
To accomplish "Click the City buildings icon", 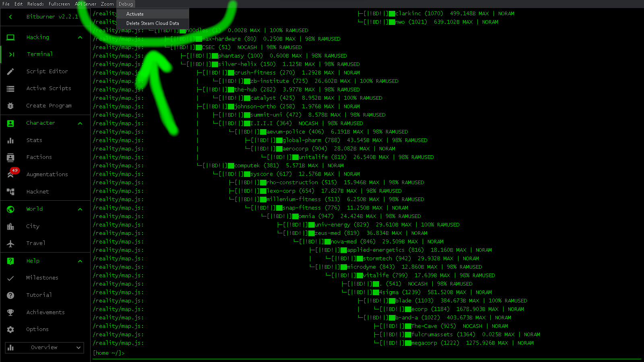I will (x=10, y=226).
